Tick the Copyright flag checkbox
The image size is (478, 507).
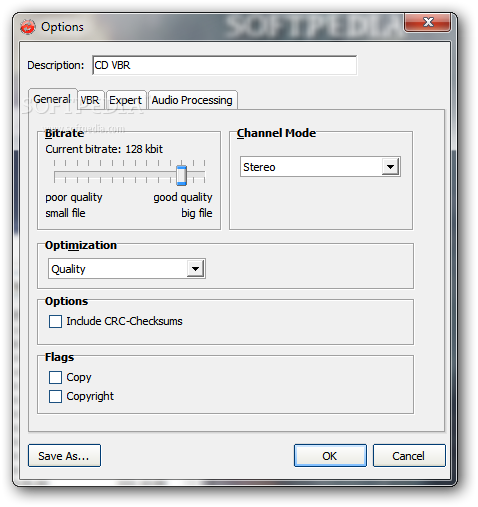coord(55,397)
